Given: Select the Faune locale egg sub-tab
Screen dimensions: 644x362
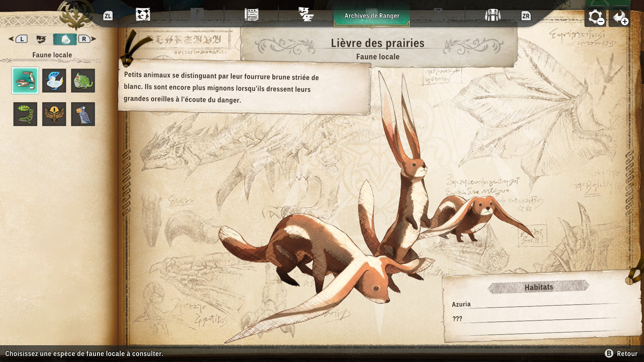Looking at the screenshot, I should point(65,39).
